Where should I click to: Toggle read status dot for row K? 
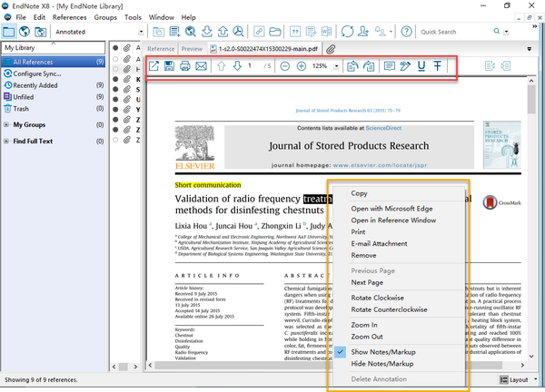click(x=115, y=79)
